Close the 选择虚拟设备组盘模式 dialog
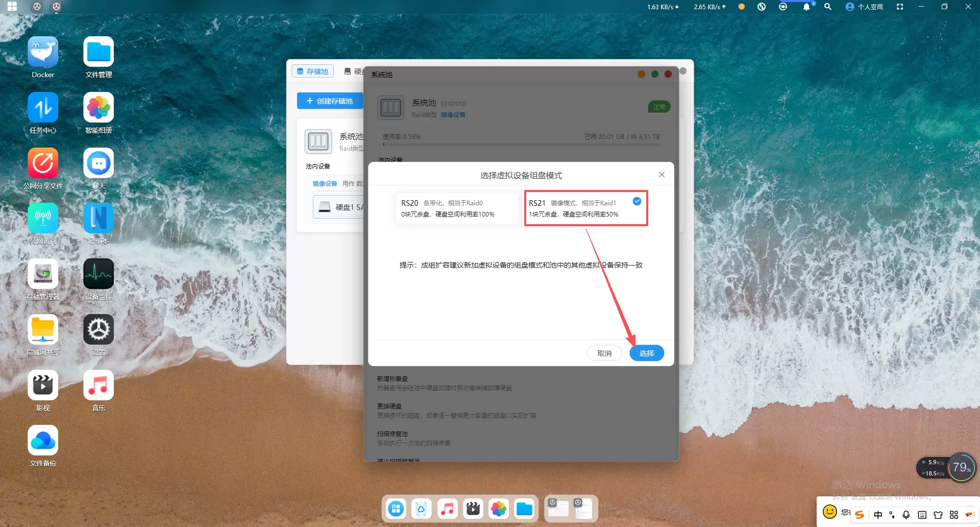980x527 pixels. [661, 175]
